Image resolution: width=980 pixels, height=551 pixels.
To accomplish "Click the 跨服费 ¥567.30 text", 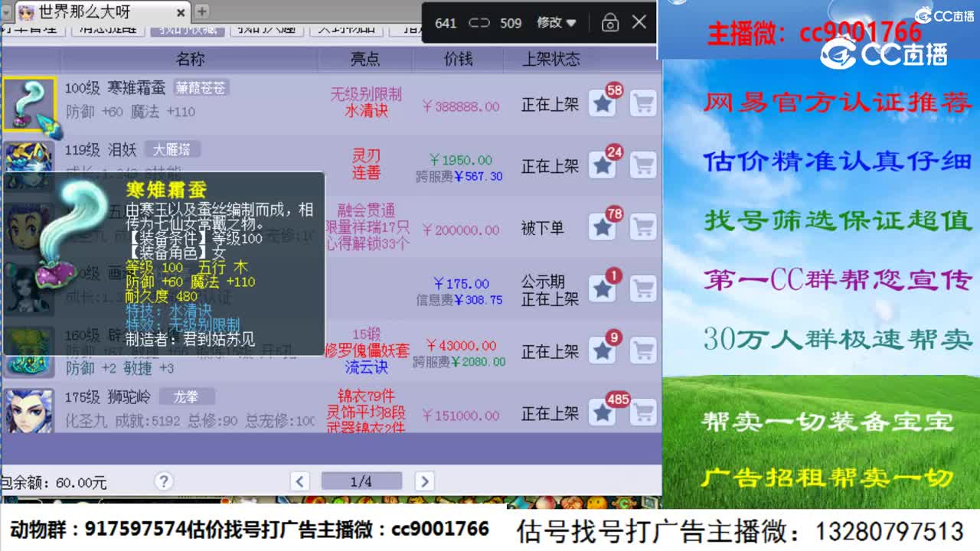I will (x=459, y=177).
